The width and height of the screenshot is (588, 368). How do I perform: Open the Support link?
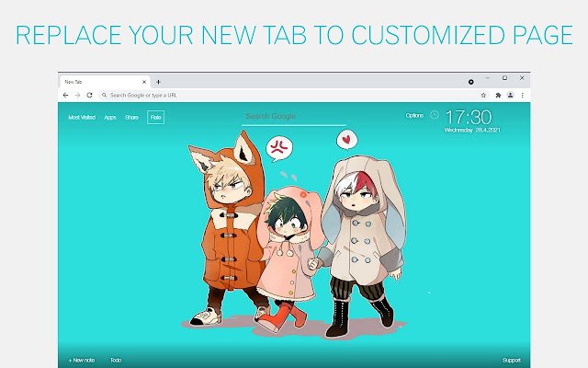coord(512,360)
